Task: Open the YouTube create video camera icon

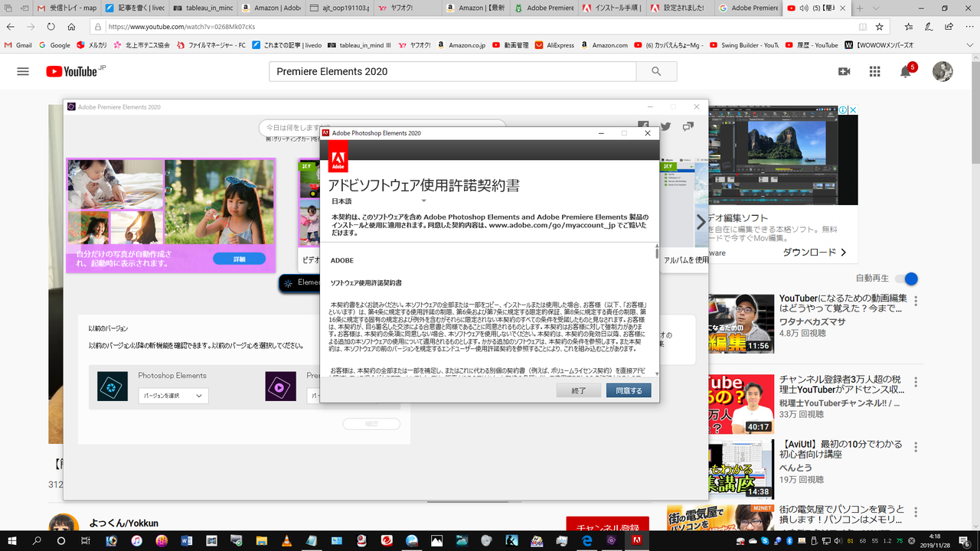Action: click(844, 71)
